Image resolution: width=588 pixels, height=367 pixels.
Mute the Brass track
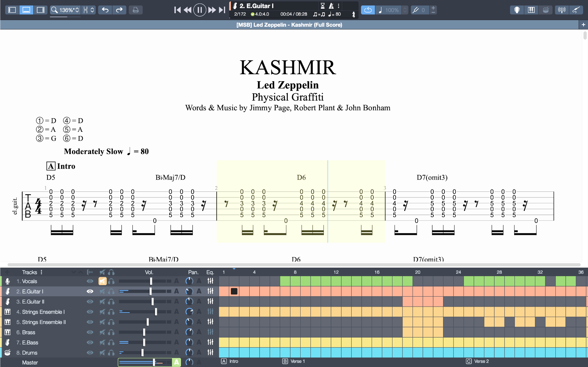tap(102, 332)
